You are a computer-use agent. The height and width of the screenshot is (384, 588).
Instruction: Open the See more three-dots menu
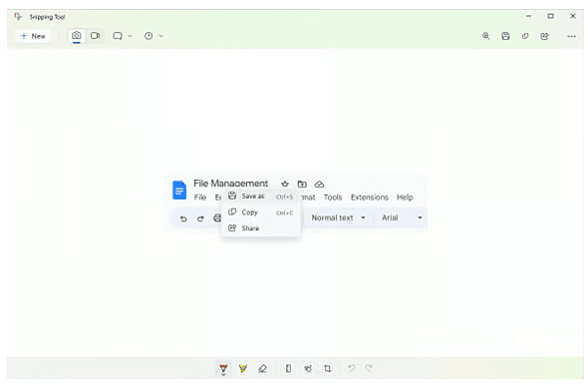[571, 37]
